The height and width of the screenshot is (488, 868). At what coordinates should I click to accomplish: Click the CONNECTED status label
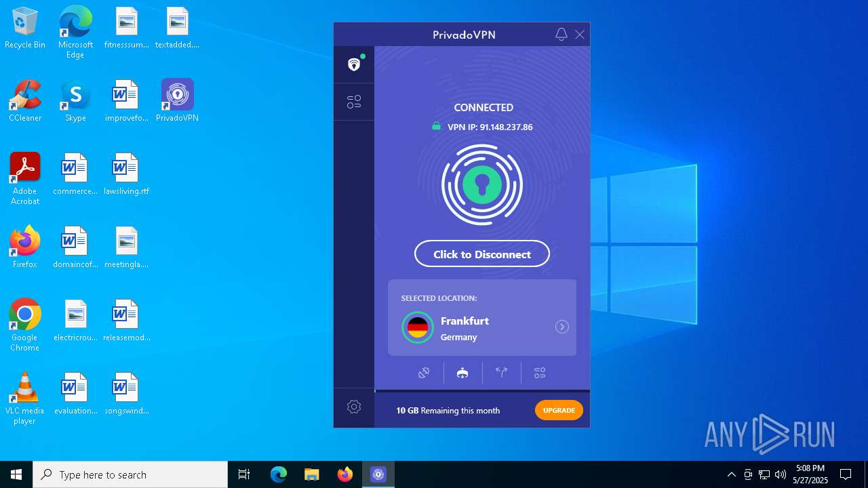tap(484, 107)
